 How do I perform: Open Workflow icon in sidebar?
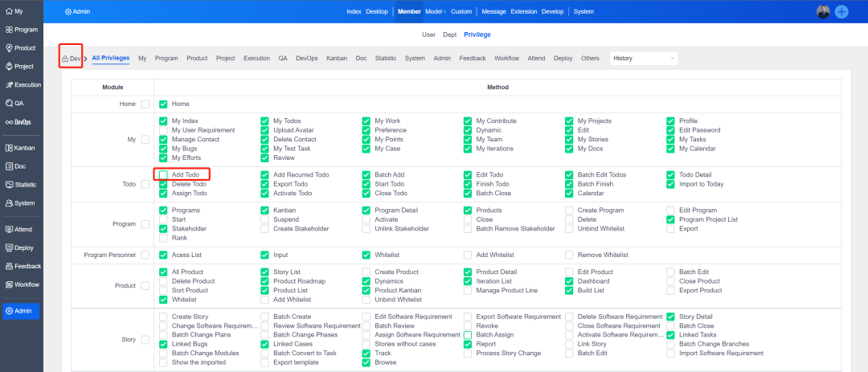(9, 284)
